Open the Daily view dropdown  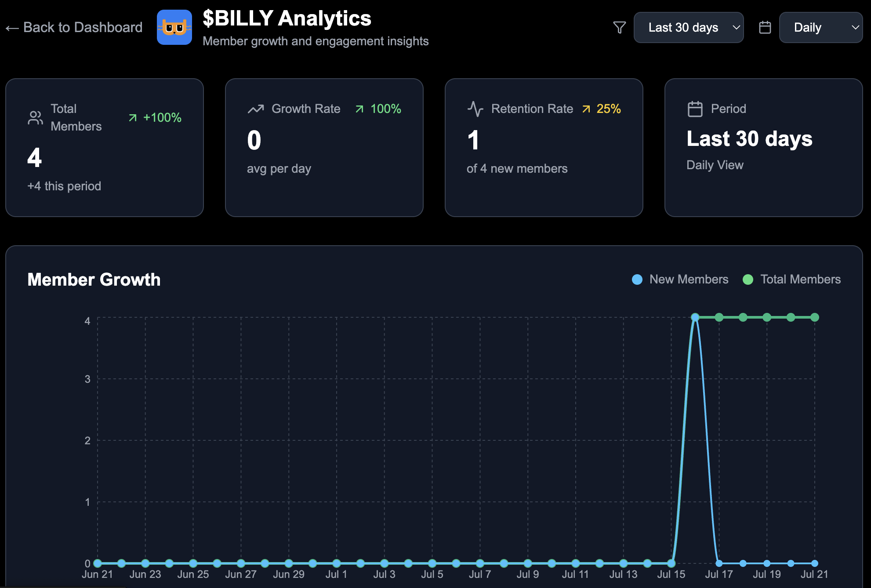[x=820, y=27]
